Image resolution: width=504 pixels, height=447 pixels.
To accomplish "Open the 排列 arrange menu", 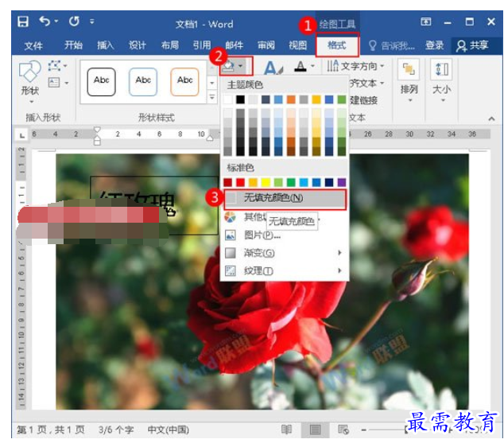I will pyautogui.click(x=409, y=80).
